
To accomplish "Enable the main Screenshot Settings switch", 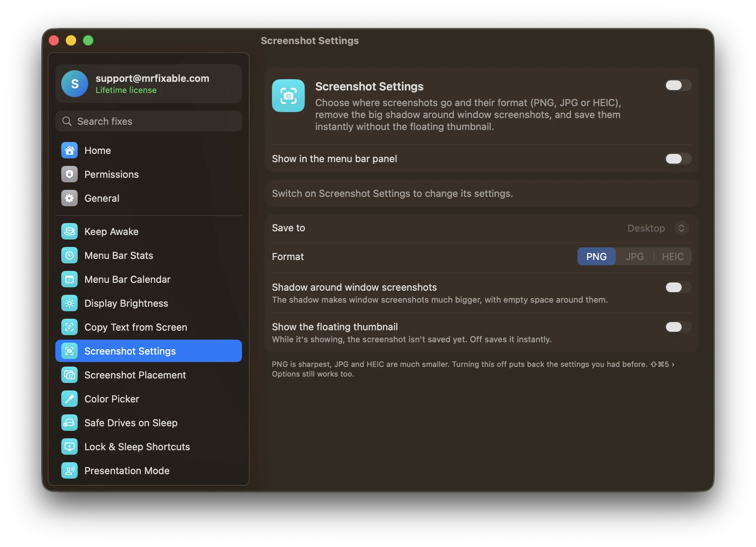I will click(678, 85).
